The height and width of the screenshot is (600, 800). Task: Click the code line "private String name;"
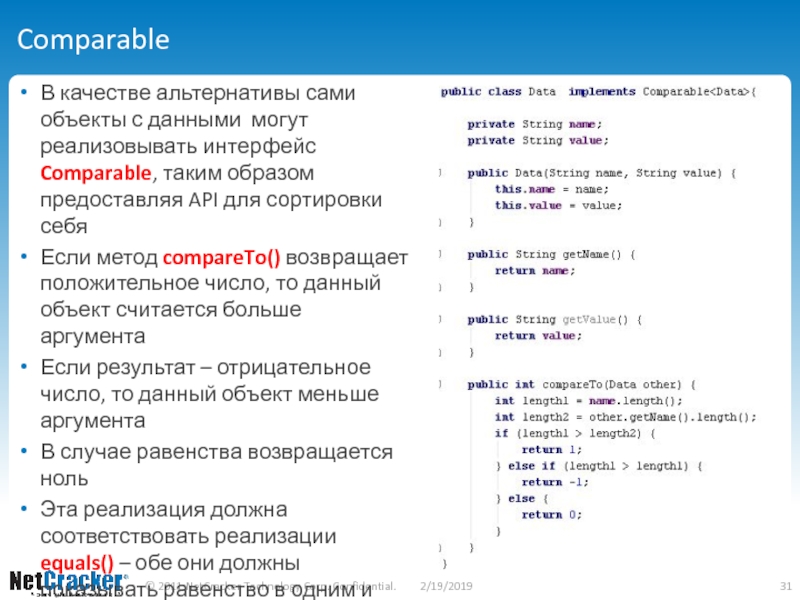coord(535,124)
